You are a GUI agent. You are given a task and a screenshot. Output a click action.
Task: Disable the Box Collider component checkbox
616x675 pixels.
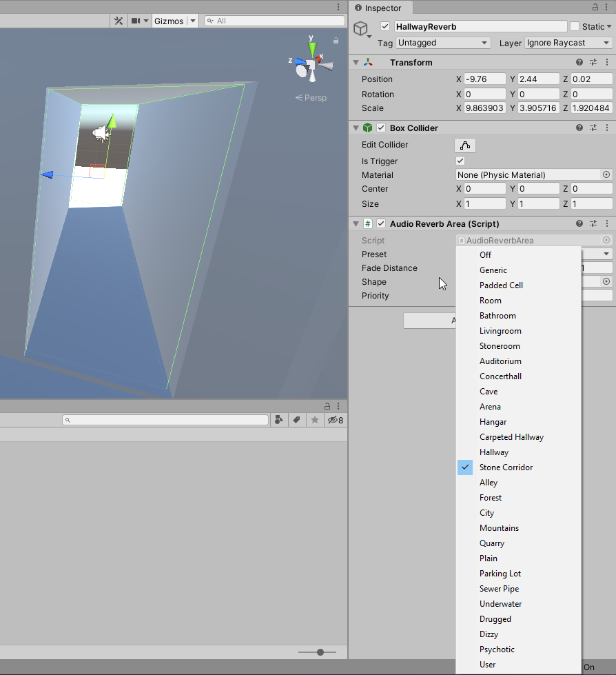381,127
